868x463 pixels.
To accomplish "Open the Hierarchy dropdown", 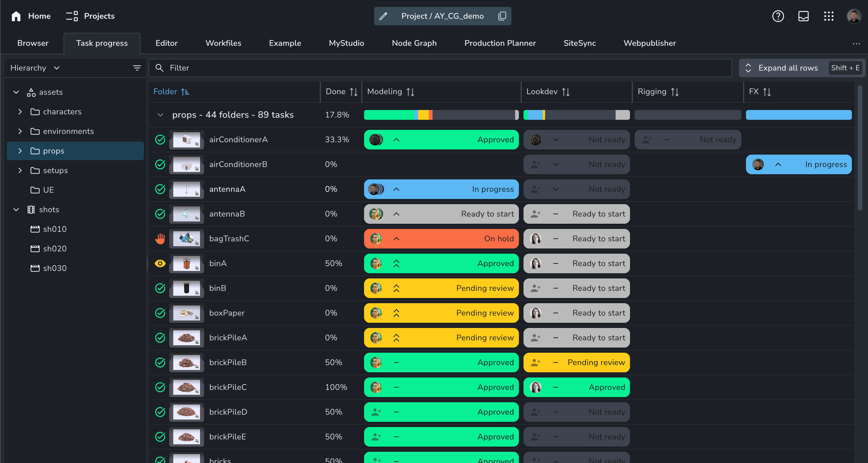I will [x=35, y=68].
